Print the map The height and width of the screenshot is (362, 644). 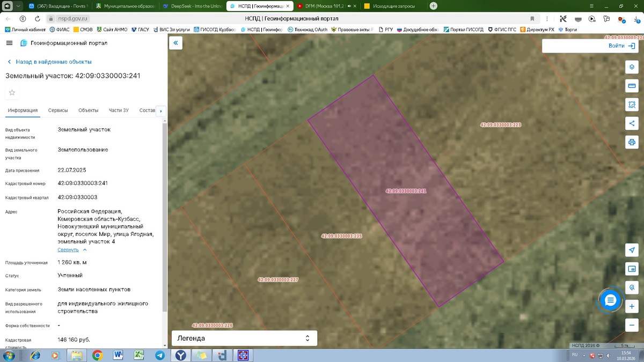[x=632, y=142]
